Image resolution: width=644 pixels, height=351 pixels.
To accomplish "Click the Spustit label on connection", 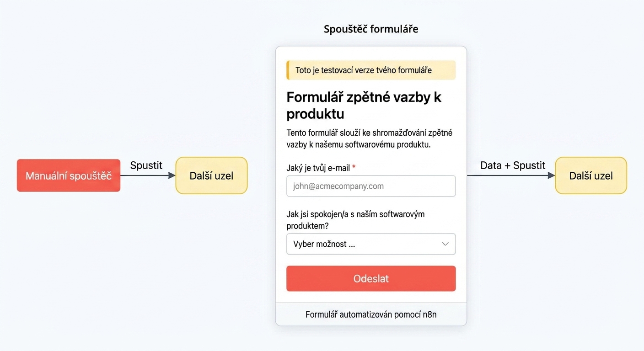I will 146,165.
